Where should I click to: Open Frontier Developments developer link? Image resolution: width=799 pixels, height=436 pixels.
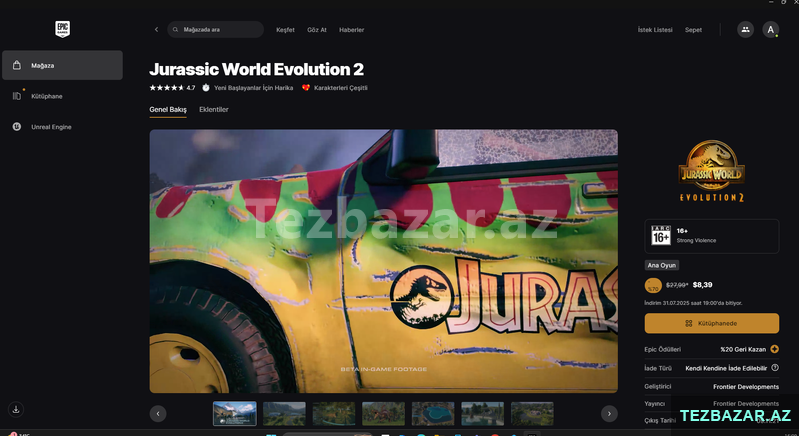[x=746, y=387]
